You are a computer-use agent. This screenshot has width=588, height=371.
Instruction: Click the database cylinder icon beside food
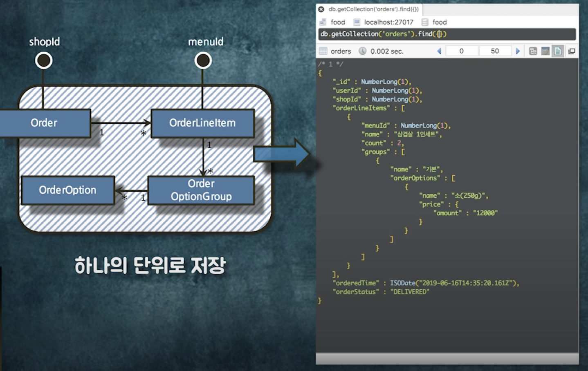pos(425,22)
